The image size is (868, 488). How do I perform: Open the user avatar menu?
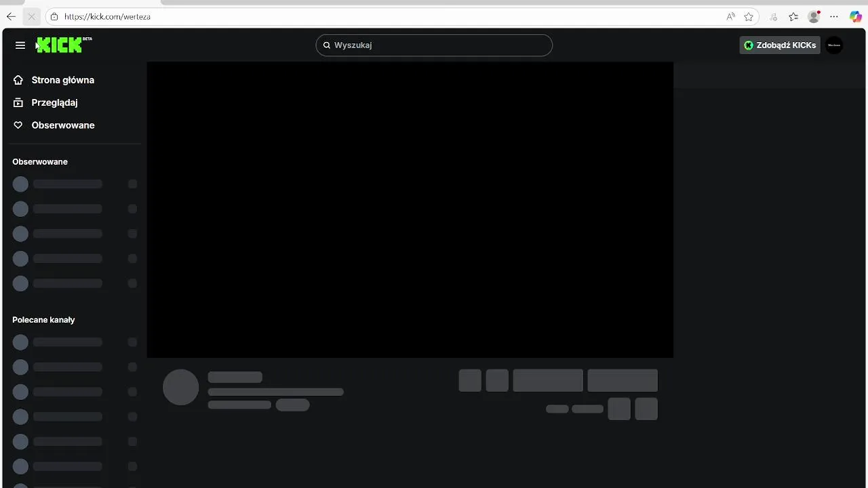(834, 45)
